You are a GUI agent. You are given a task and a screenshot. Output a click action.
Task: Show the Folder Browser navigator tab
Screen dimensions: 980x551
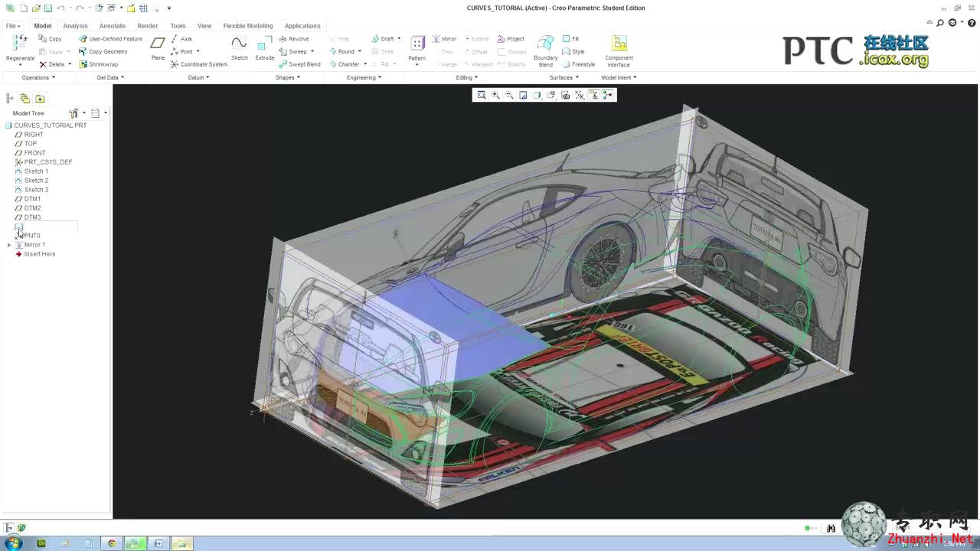pyautogui.click(x=24, y=99)
